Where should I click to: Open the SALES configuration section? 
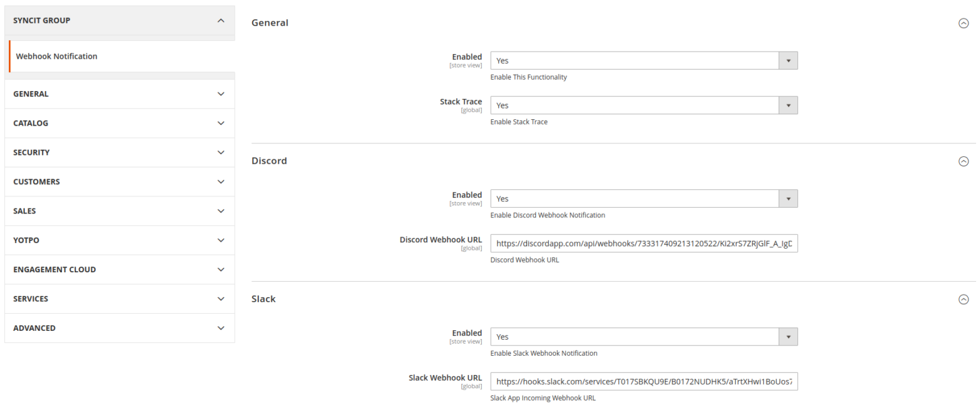point(120,211)
